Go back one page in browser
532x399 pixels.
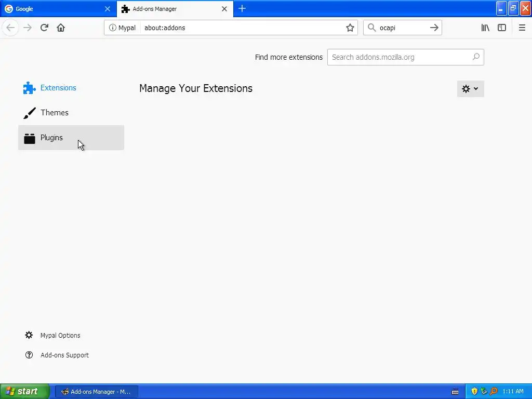(10, 28)
